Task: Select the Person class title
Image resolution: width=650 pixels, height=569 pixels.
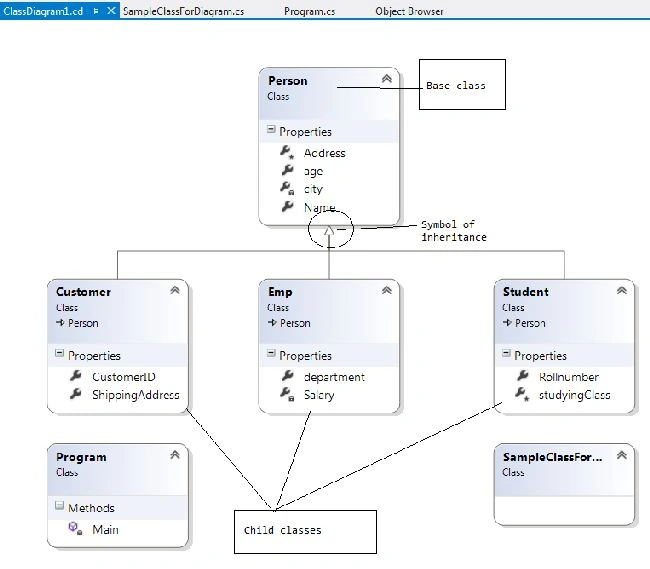Action: (x=288, y=81)
